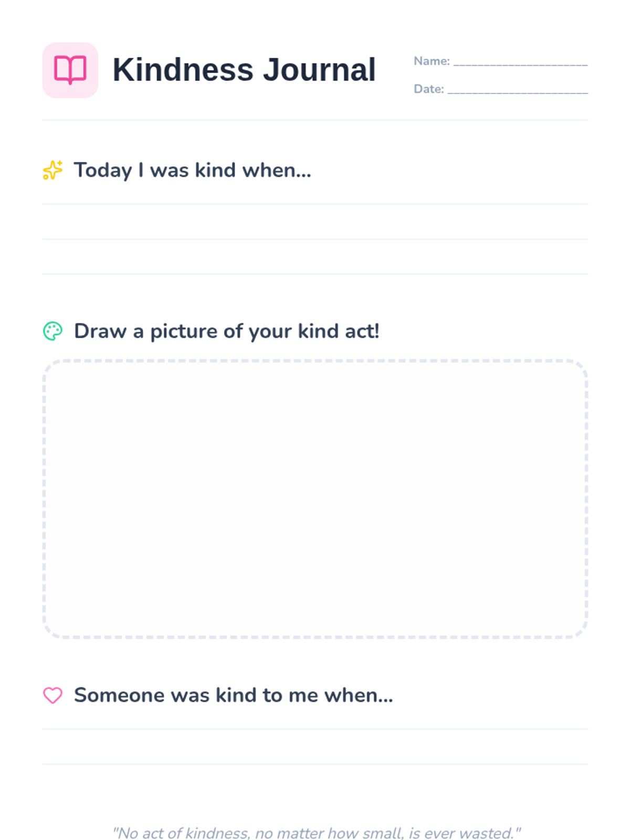Click the Name label
630x840 pixels.
coord(432,61)
